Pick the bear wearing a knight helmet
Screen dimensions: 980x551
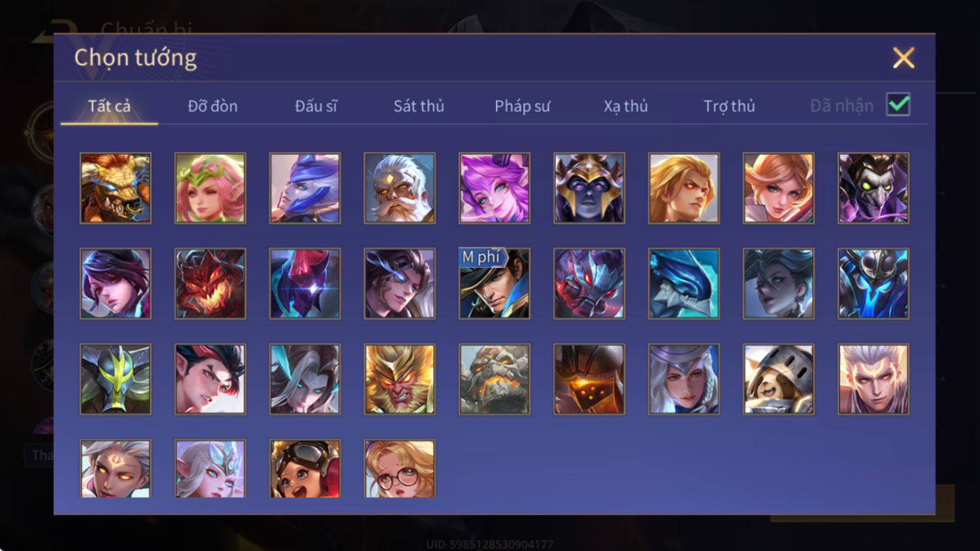coord(779,379)
